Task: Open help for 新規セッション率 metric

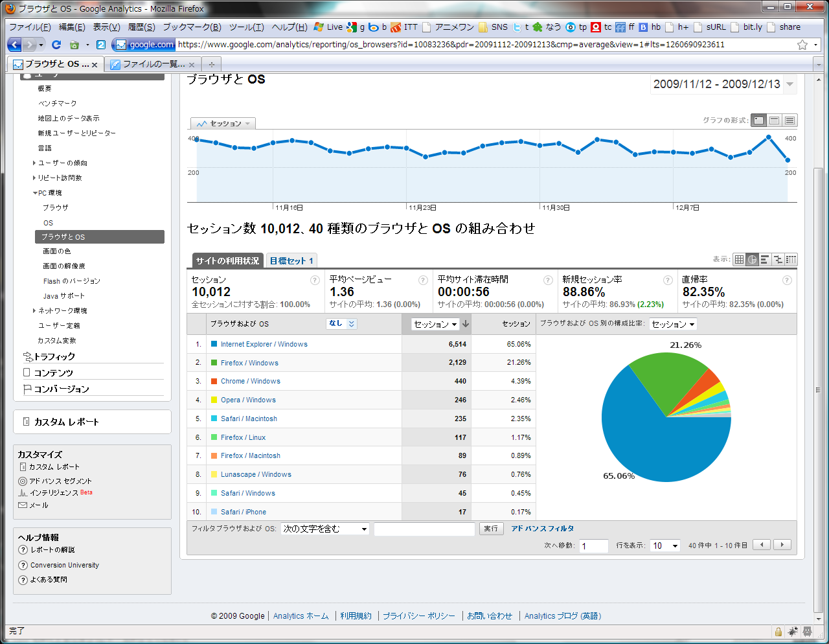Action: (x=668, y=280)
